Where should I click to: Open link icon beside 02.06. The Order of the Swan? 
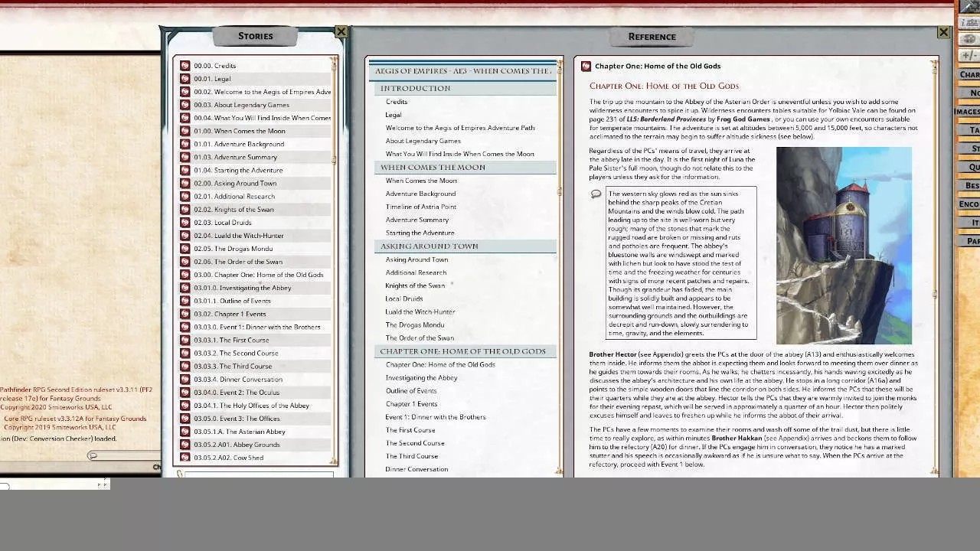point(185,262)
